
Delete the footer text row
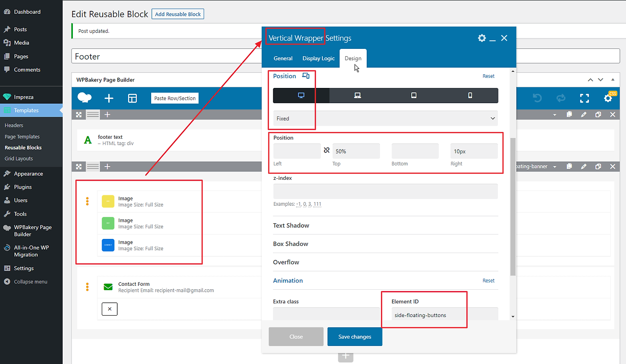click(613, 114)
